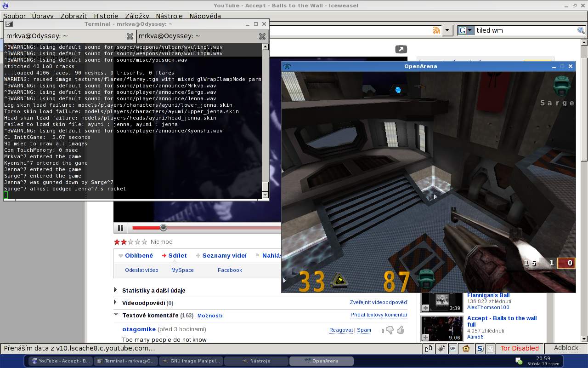Toggle the Tor Disabled status button
Viewport: 588px width, 368px height.
coord(520,348)
